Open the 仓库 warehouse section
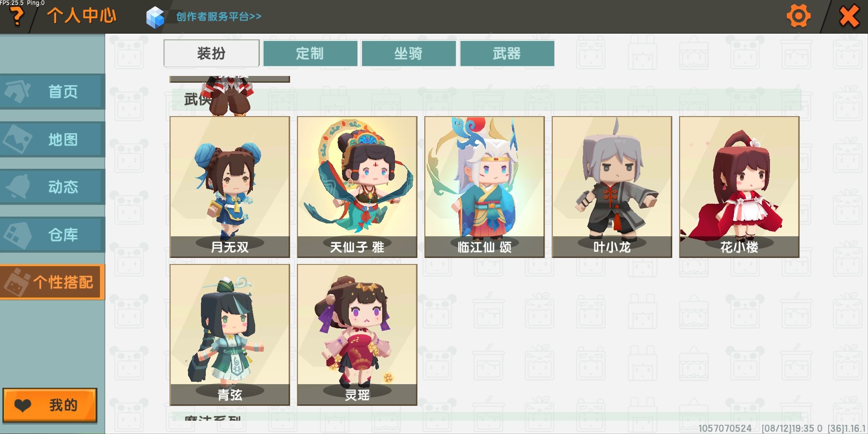Viewport: 868px width, 434px height. [52, 235]
